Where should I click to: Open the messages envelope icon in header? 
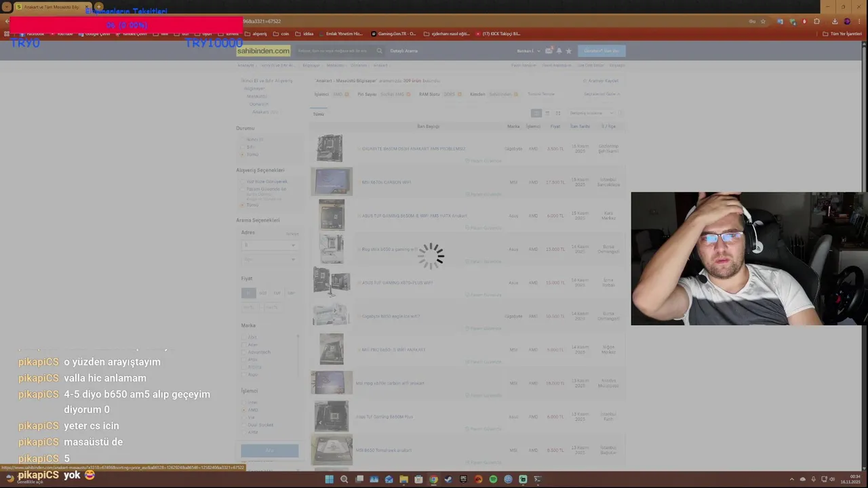[549, 51]
